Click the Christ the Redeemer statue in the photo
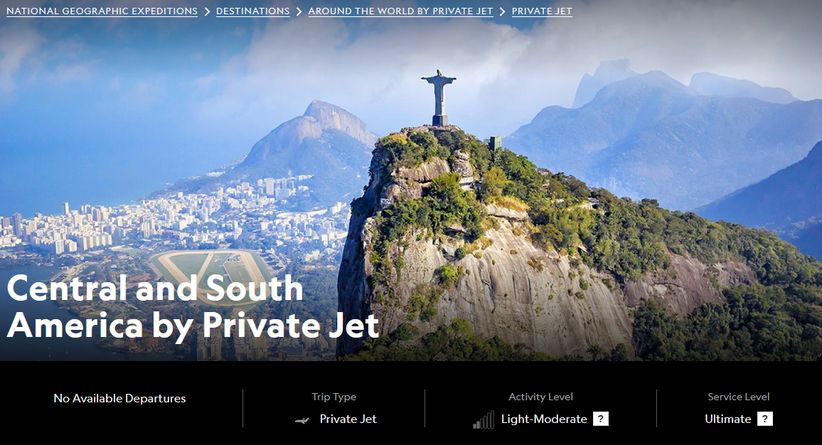The image size is (822, 445). [439, 98]
